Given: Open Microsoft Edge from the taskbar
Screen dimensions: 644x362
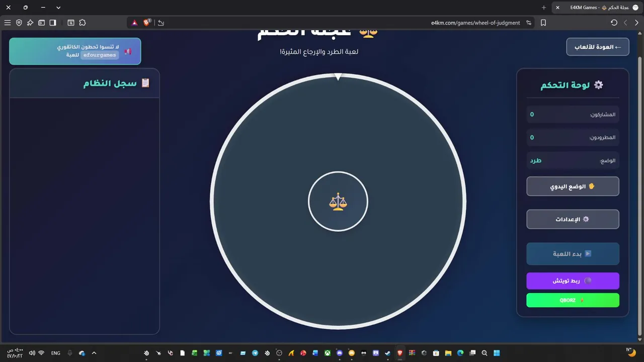Looking at the screenshot, I should pyautogui.click(x=460, y=353).
